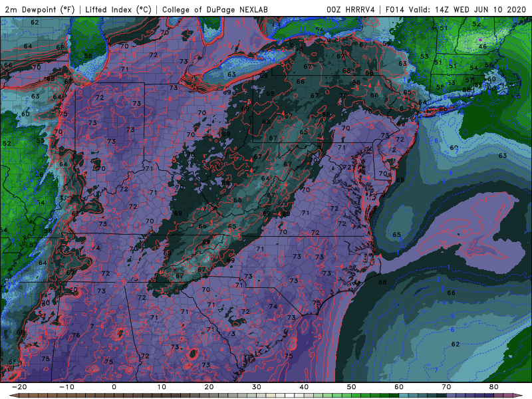Click the "00Z HRRRV4" model run label
Viewport: 532px width, 399px height.
pyautogui.click(x=350, y=9)
